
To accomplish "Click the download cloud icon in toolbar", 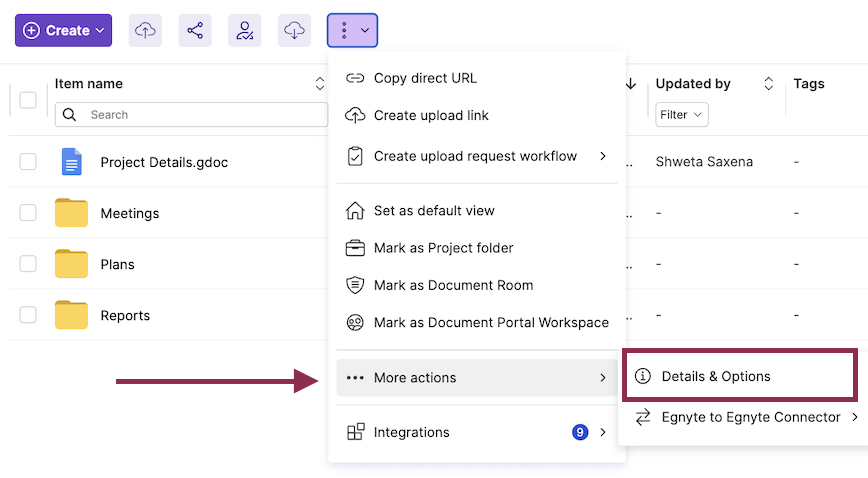I will pos(295,31).
